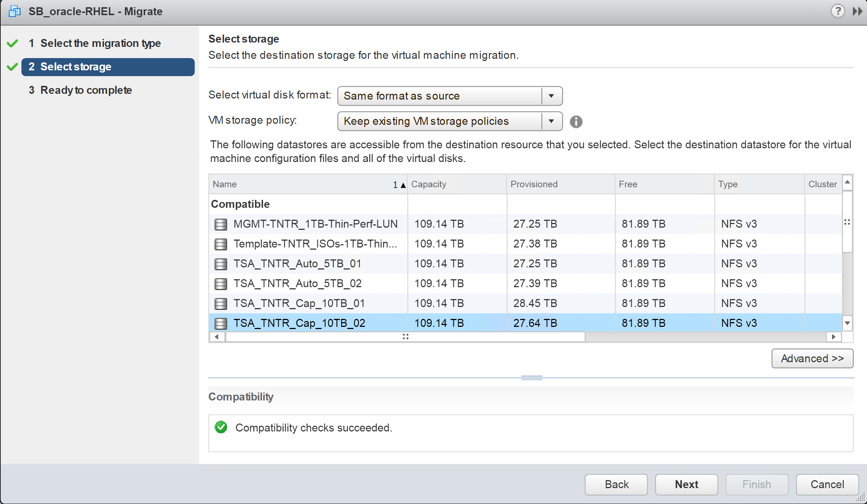
Task: Click the green compatibility success icon
Action: pos(221,427)
